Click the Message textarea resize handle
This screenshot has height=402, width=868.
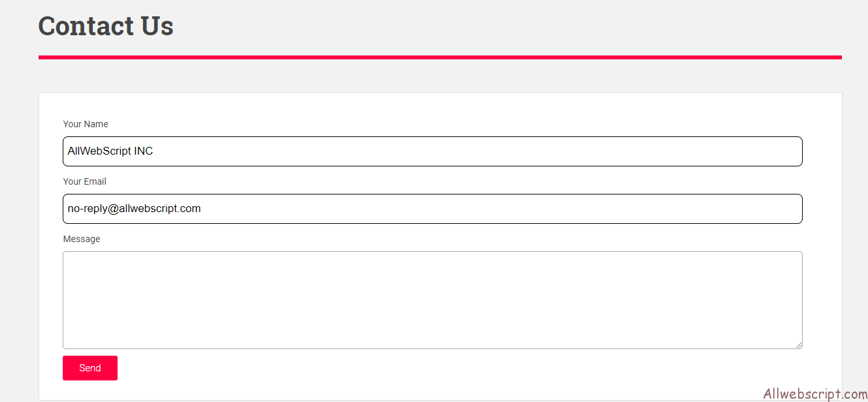pyautogui.click(x=798, y=345)
